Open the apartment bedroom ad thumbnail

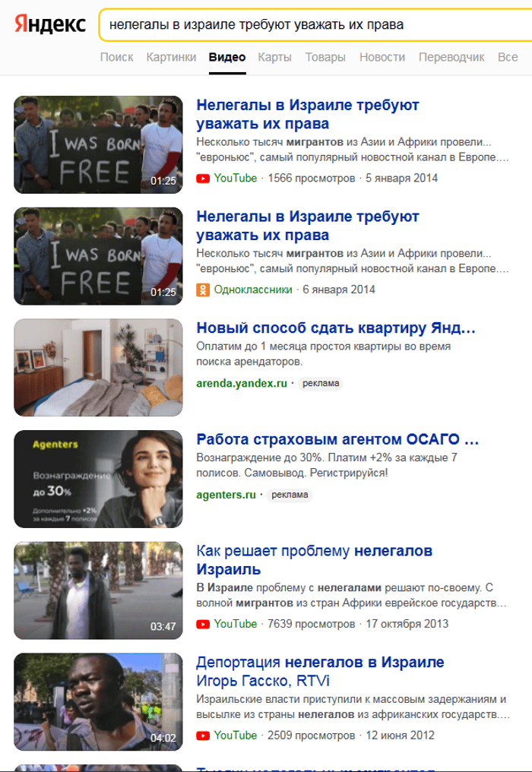pyautogui.click(x=98, y=367)
